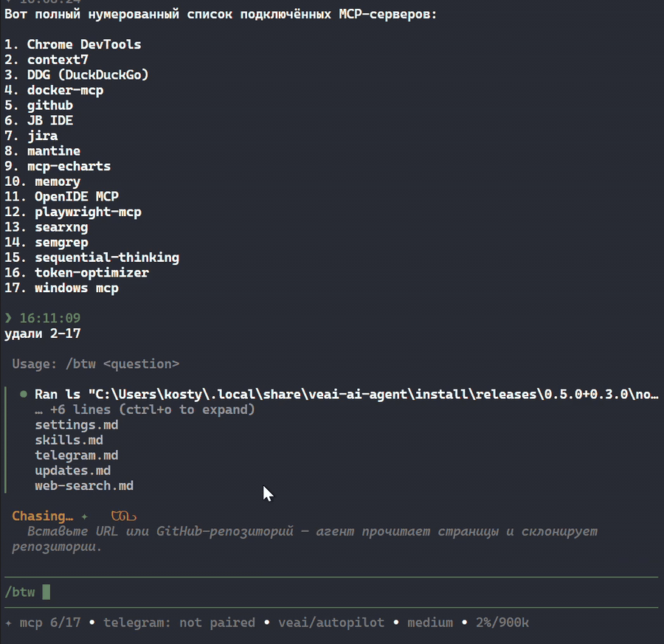Select list entry '13. searxng'
The height and width of the screenshot is (644, 664).
[x=46, y=227]
